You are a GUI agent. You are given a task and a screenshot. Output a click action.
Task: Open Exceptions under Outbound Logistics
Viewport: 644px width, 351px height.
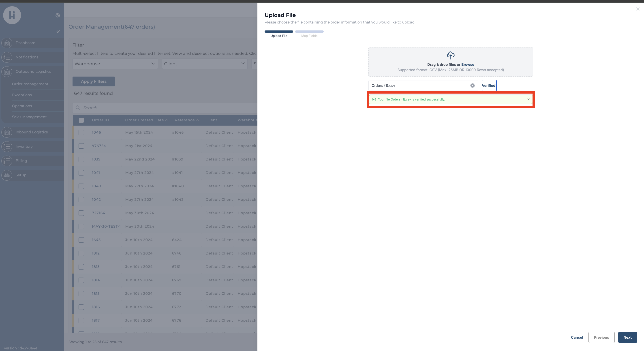click(22, 95)
